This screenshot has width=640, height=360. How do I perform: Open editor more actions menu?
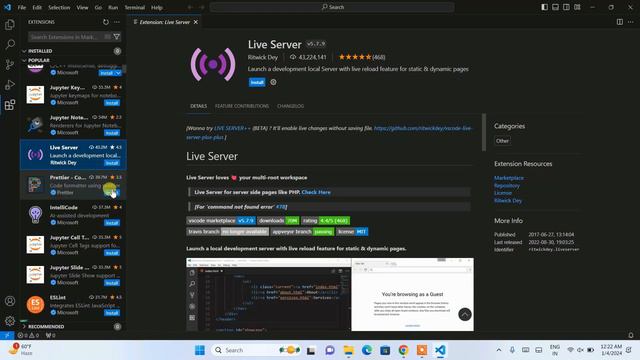click(631, 22)
